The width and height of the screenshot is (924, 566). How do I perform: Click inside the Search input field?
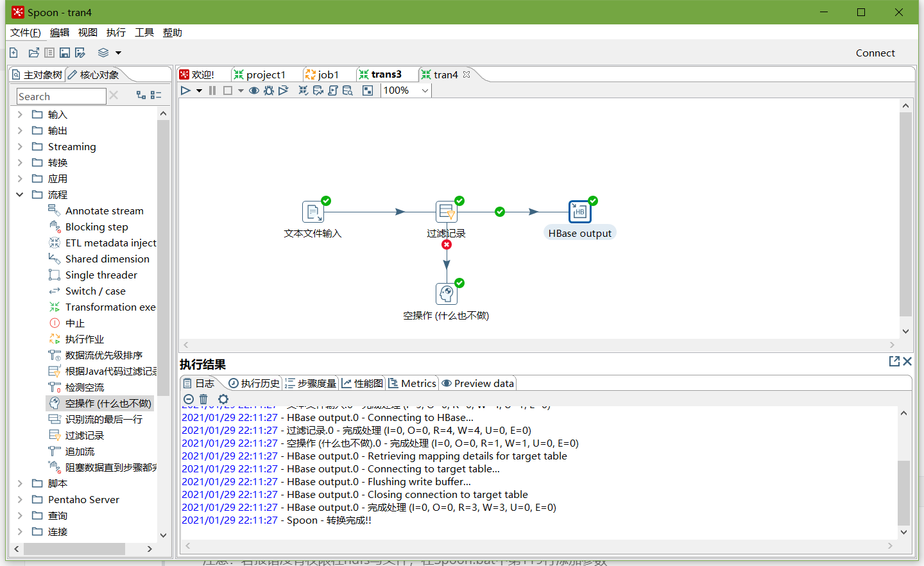coord(61,96)
